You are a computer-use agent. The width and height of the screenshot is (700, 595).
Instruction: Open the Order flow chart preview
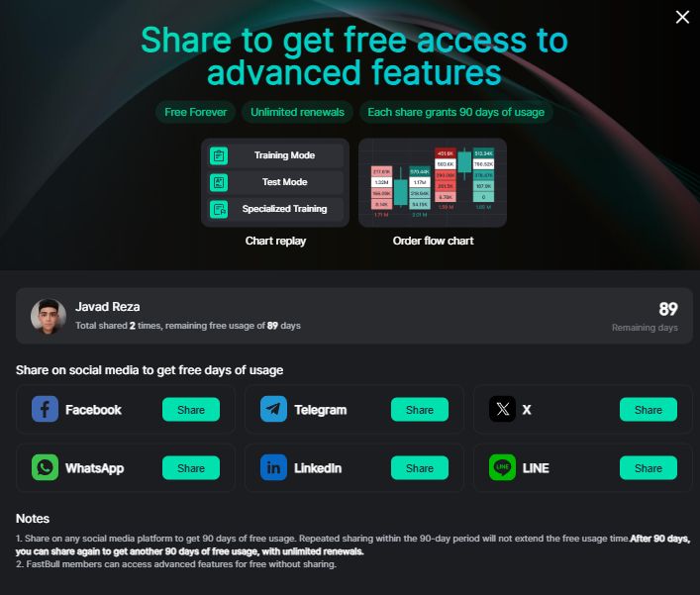[433, 182]
